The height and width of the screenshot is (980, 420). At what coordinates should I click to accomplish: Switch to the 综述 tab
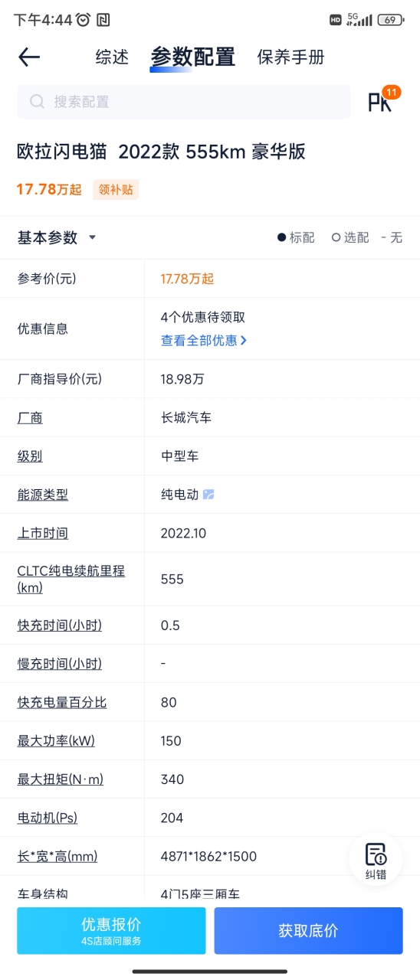112,57
